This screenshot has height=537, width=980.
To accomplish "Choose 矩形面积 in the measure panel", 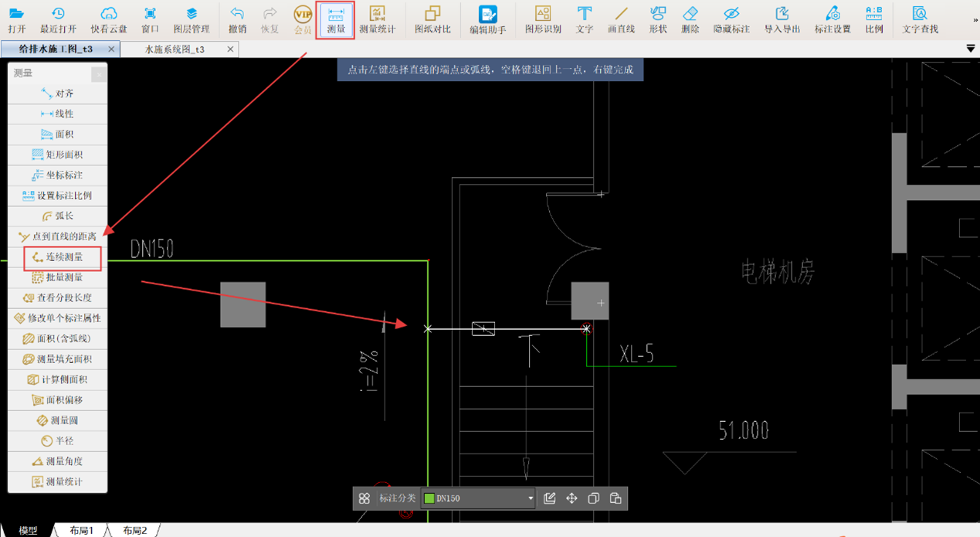I will pyautogui.click(x=58, y=155).
